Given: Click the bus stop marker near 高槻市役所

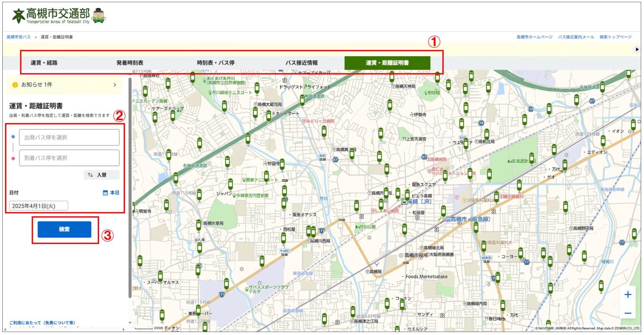Looking at the screenshot, I should (404, 229).
